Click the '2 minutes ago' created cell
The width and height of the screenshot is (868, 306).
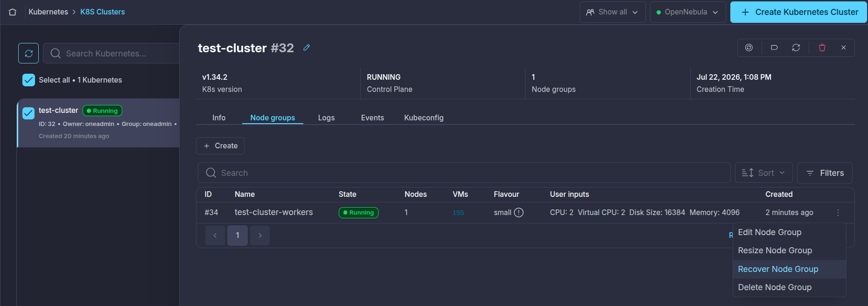click(789, 213)
